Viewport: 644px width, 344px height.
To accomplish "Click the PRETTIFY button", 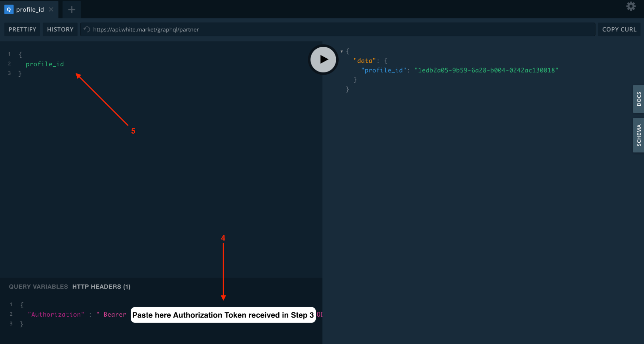I will 22,29.
